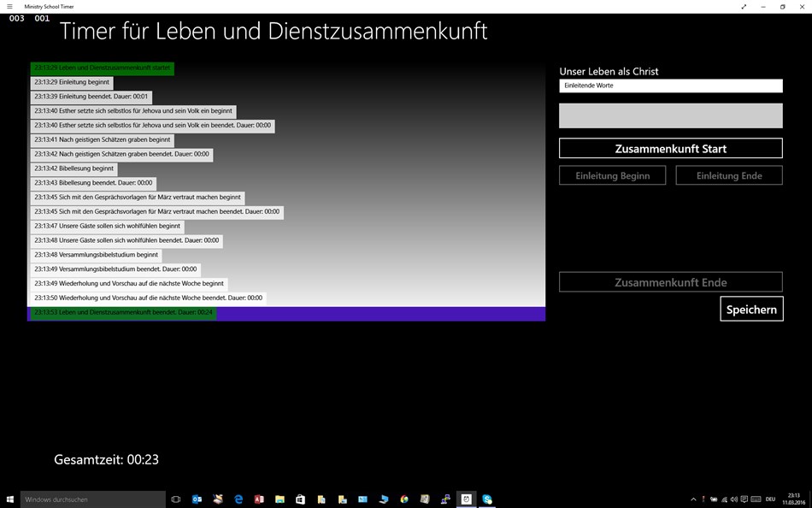Screen dimensions: 812x508
Task: Click the 003 counter at top left
Action: 16,19
